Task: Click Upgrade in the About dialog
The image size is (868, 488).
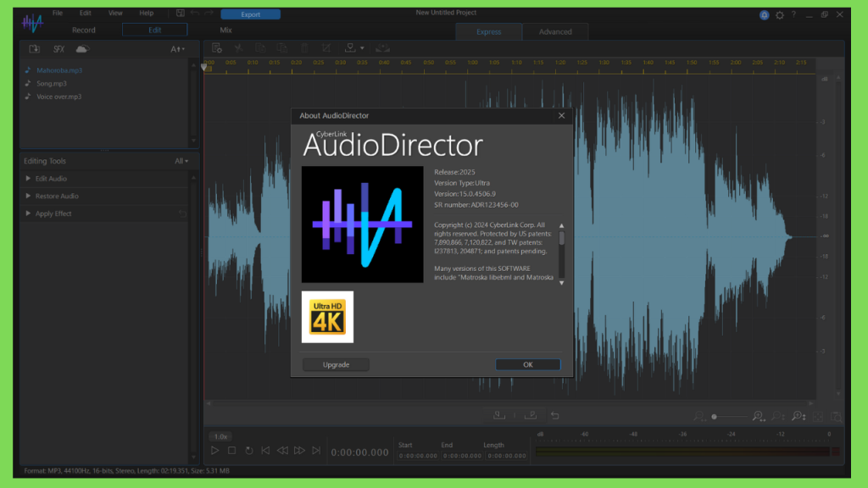Action: [x=336, y=364]
